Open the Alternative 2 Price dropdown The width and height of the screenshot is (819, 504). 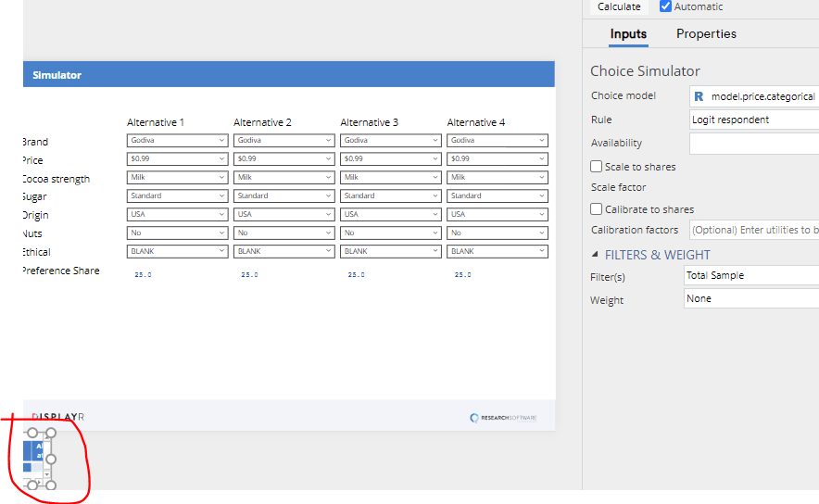283,159
